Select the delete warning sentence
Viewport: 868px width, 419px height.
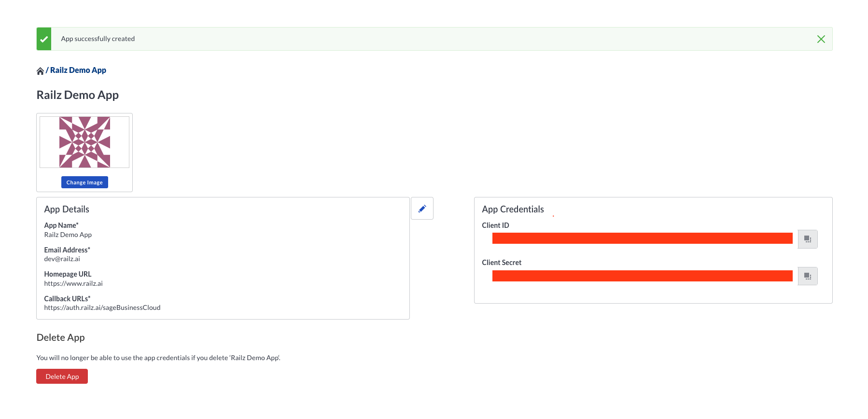pyautogui.click(x=158, y=358)
